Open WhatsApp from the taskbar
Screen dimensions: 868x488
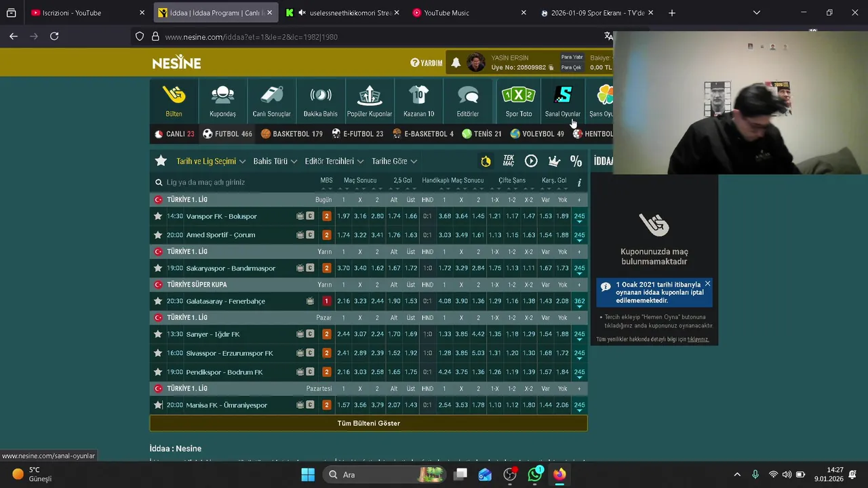[x=535, y=474]
